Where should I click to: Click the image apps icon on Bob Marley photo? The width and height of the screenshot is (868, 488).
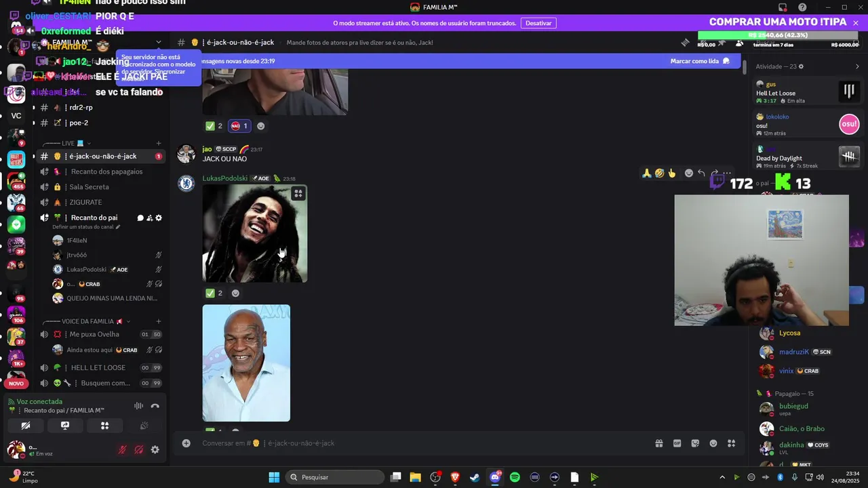coord(298,194)
